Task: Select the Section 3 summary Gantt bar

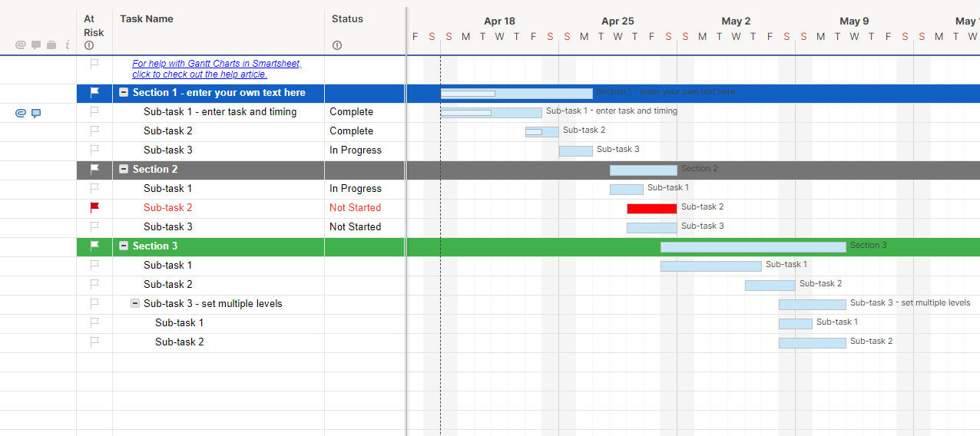Action: coord(753,247)
